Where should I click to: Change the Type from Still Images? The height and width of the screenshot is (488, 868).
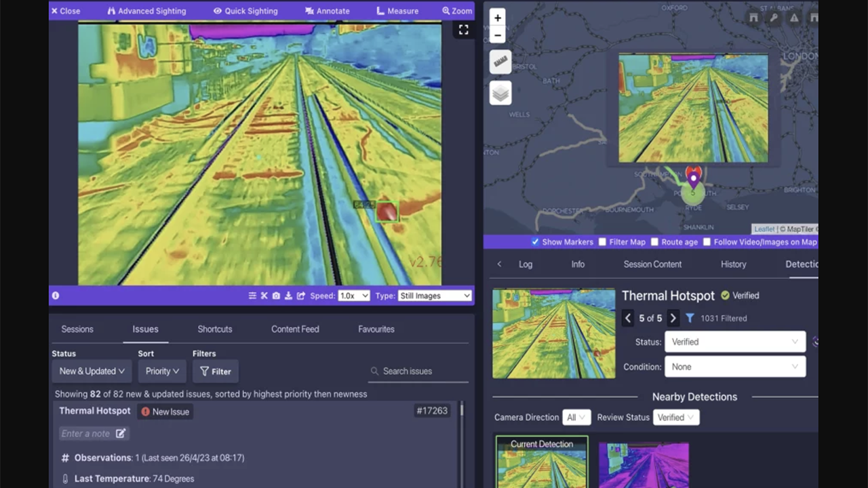tap(434, 296)
